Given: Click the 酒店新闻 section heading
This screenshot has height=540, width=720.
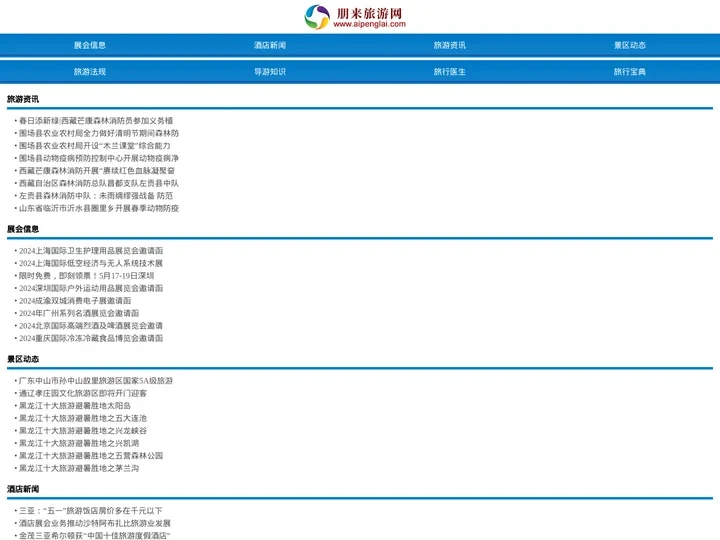Looking at the screenshot, I should coord(23,489).
